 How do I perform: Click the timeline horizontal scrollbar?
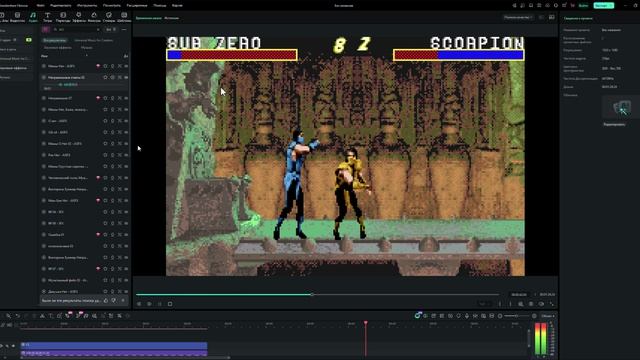(124, 358)
